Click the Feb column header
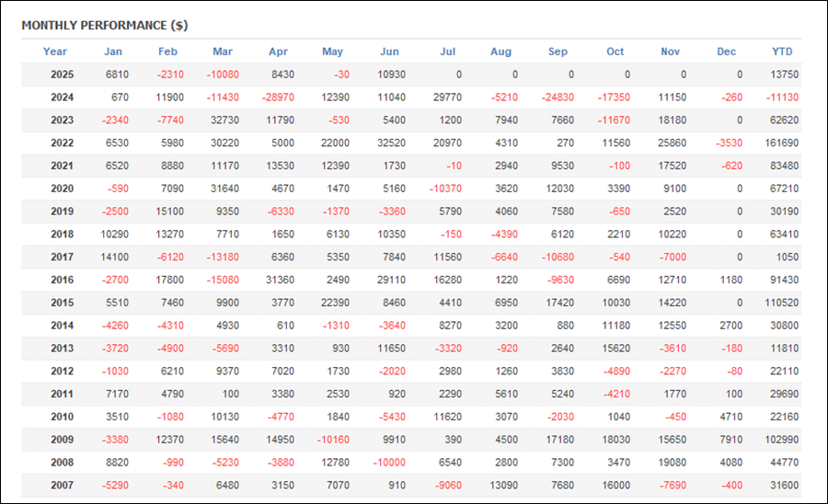Screen dimensions: 828x504 (x=168, y=52)
